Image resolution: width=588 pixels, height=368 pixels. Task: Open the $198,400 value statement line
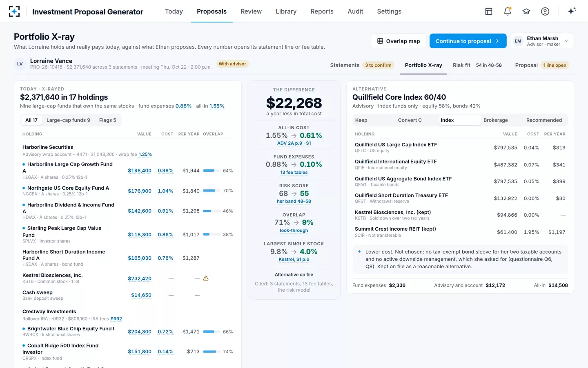140,171
